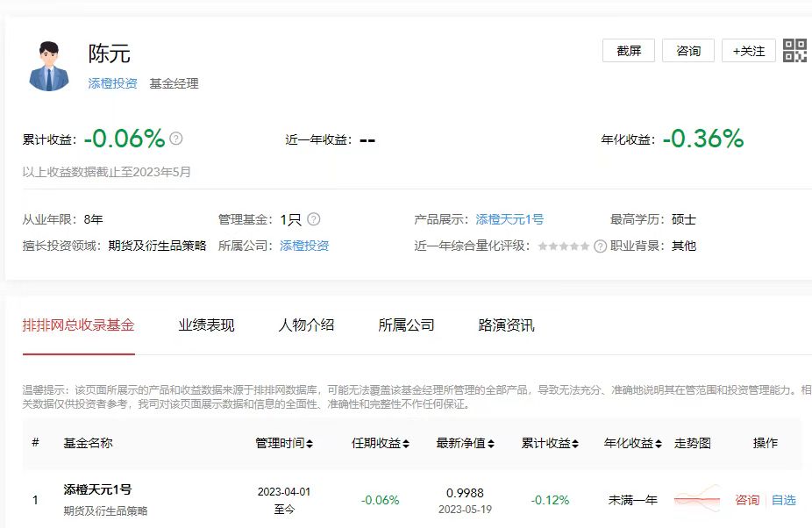Open the 添橙天元1号 product link
This screenshot has height=528, width=812.
pyautogui.click(x=509, y=218)
